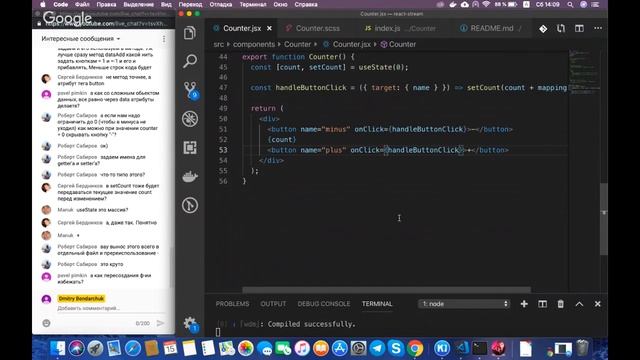Image resolution: width=640 pixels, height=360 pixels.
Task: Open the Терминал menu
Action: [x=253, y=4]
